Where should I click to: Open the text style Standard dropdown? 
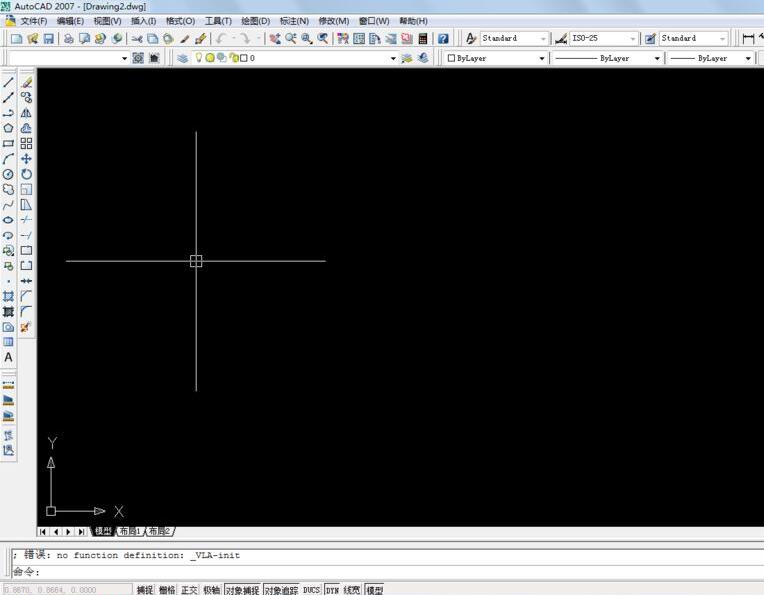[x=543, y=38]
